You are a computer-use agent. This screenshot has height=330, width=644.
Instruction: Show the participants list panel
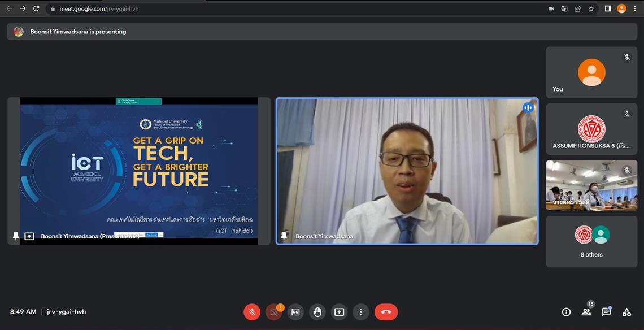coord(586,312)
